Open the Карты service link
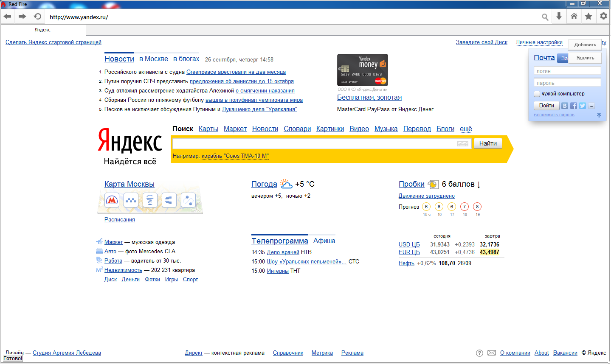Image resolution: width=611 pixels, height=364 pixels. click(208, 129)
